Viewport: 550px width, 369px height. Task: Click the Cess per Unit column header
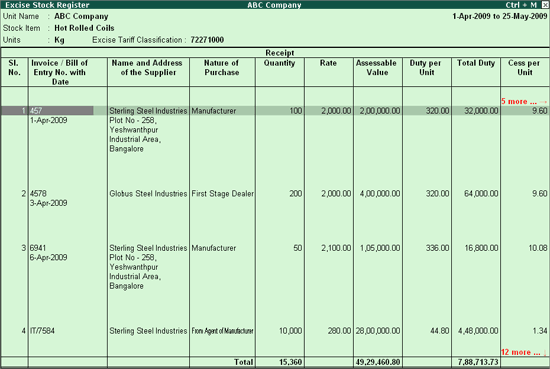pyautogui.click(x=524, y=68)
